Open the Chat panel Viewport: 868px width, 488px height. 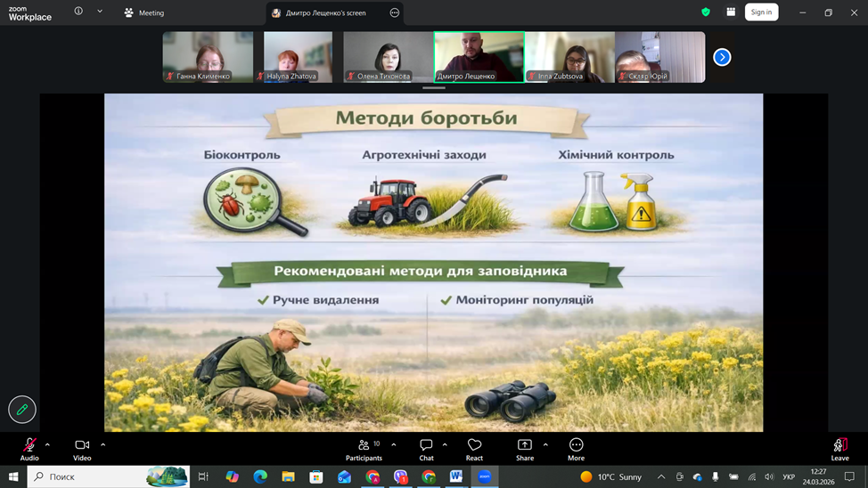(426, 448)
